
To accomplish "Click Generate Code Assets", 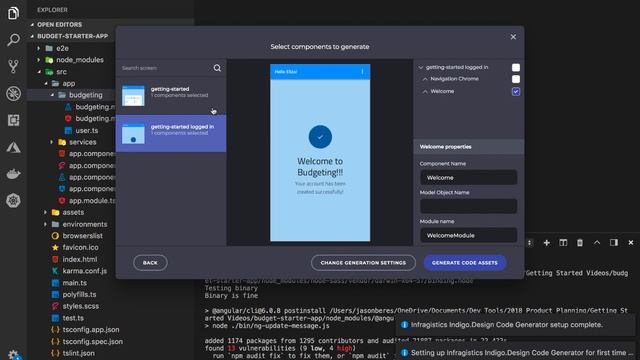I will [x=465, y=263].
